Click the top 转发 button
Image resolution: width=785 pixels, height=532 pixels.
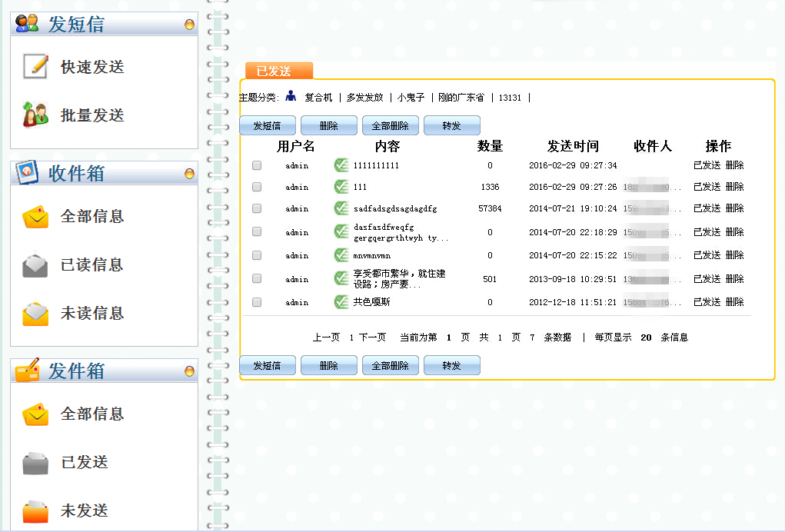click(x=452, y=125)
